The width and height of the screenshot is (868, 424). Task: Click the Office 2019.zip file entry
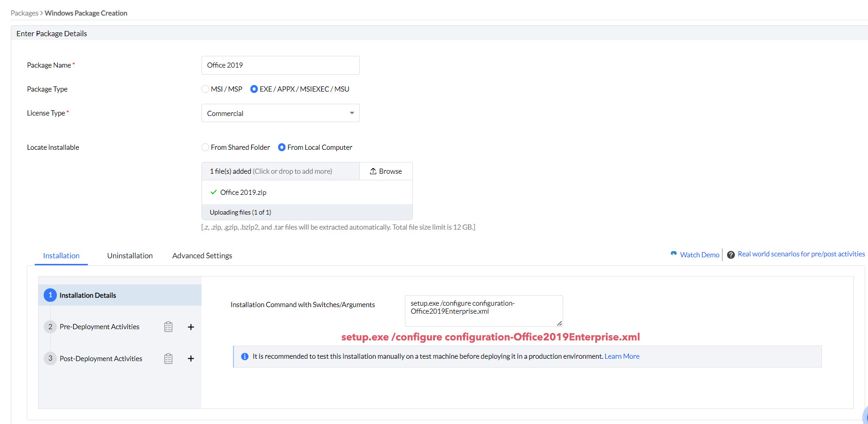tap(243, 193)
